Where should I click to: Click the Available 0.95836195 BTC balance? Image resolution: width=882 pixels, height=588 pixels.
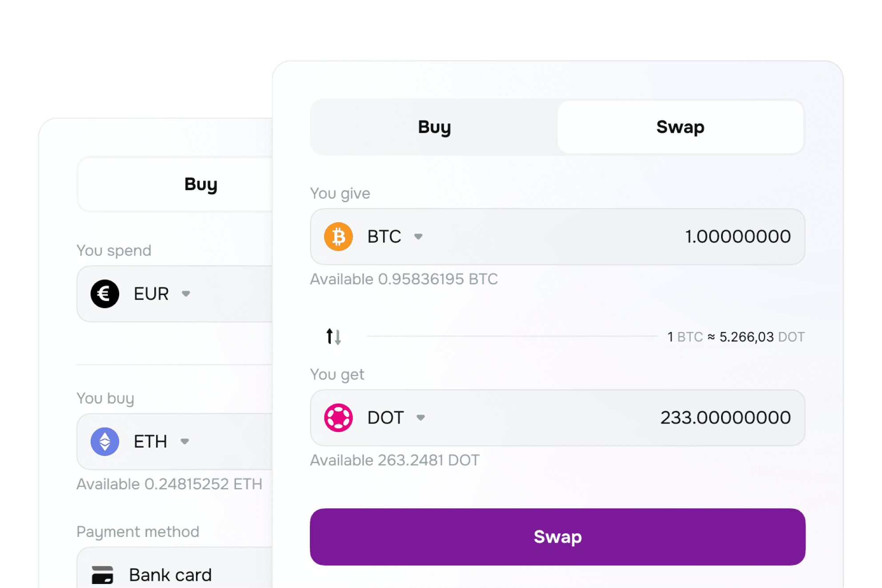404,279
